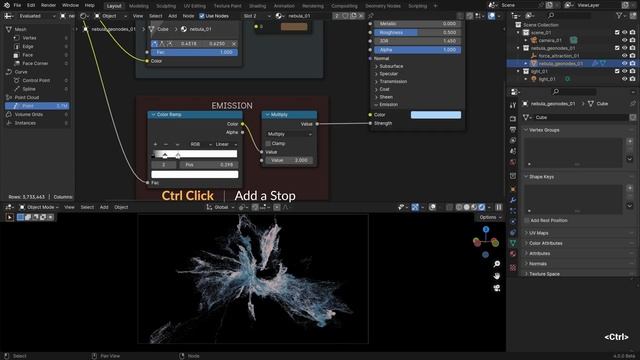
Task: Select the Control Point domain
Action: [36, 80]
